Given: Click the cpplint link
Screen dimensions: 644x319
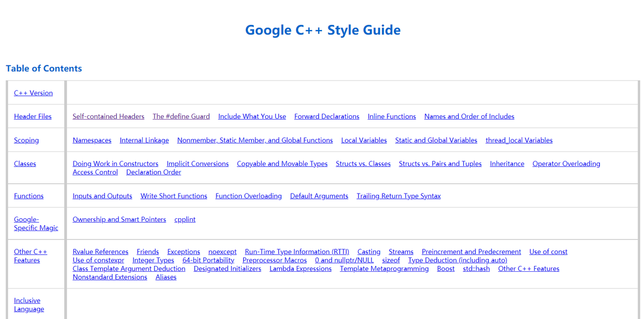Looking at the screenshot, I should (x=185, y=219).
